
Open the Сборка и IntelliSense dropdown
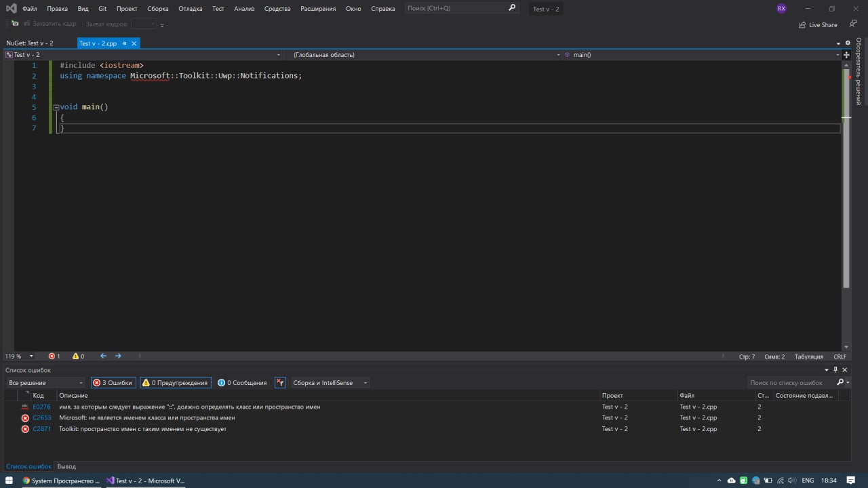point(330,383)
